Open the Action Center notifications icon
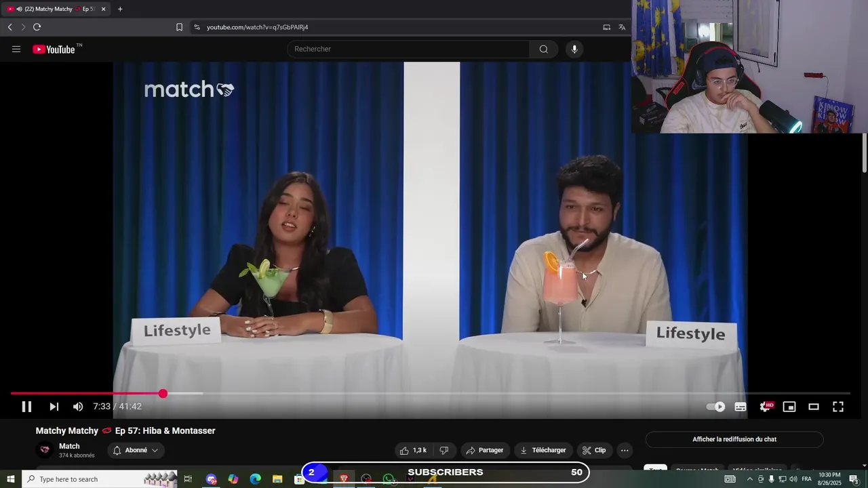Viewport: 868px width, 488px height. 854,479
